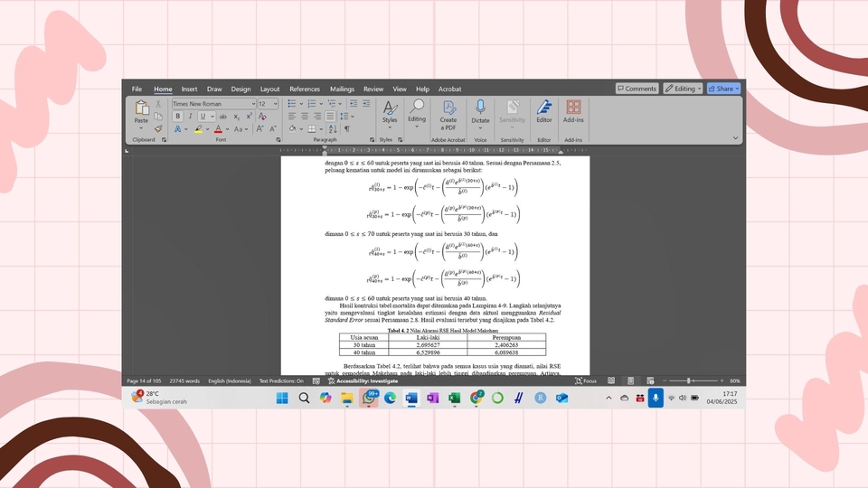Click the Paste clipboard icon
Screen dimensions: 868x488
coord(141,108)
